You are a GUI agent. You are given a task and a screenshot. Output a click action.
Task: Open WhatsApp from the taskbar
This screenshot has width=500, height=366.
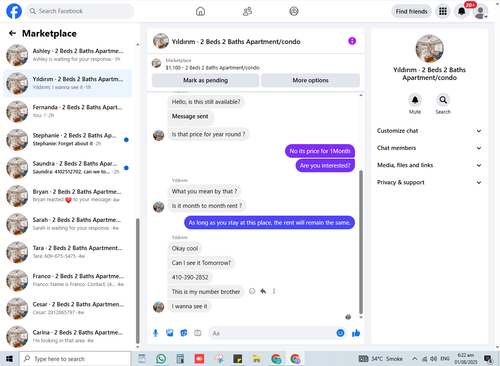[x=161, y=359]
